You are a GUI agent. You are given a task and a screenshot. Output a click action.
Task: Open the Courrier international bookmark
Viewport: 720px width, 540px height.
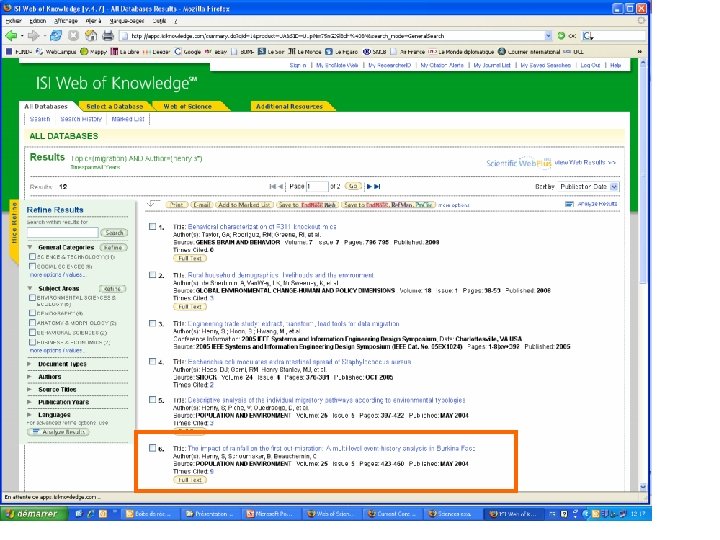pyautogui.click(x=529, y=52)
